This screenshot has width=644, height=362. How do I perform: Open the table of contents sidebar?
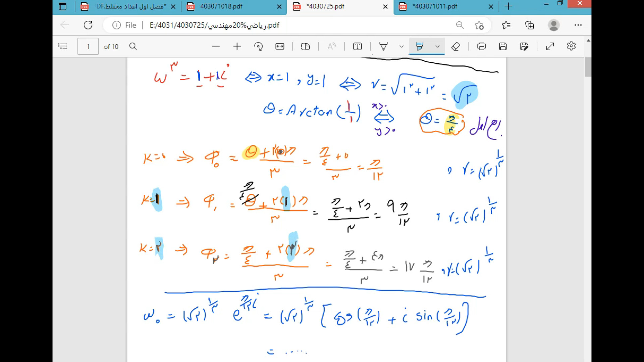point(63,46)
